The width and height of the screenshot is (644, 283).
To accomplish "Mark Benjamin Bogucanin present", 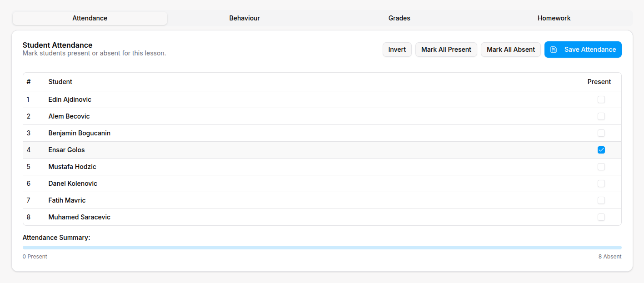I will pos(601,133).
